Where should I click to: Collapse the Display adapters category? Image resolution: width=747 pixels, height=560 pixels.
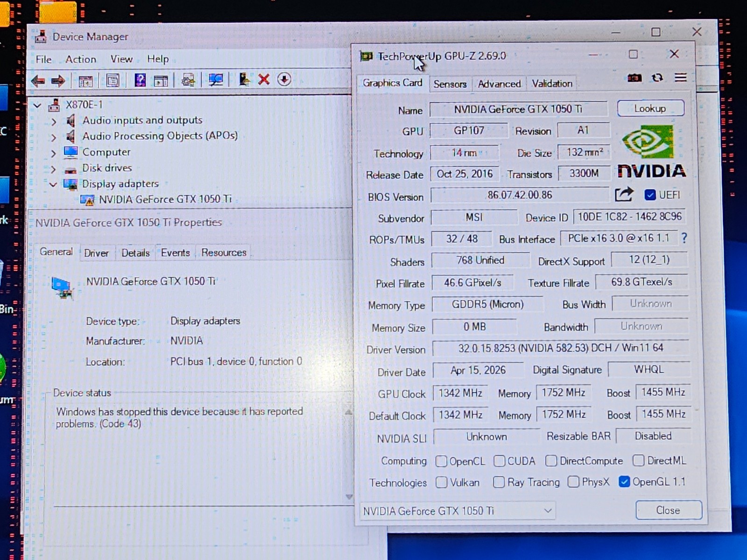point(53,185)
